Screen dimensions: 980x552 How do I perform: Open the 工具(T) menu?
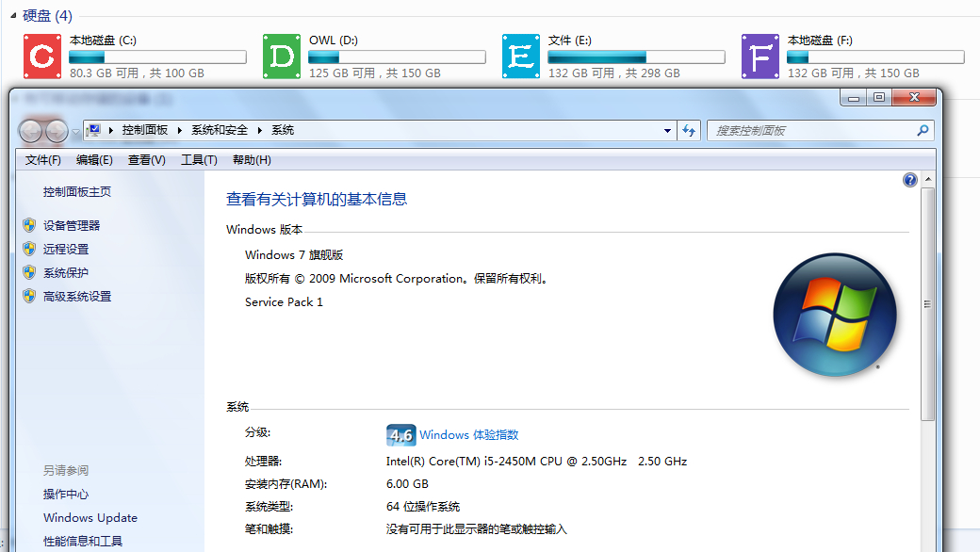[199, 160]
